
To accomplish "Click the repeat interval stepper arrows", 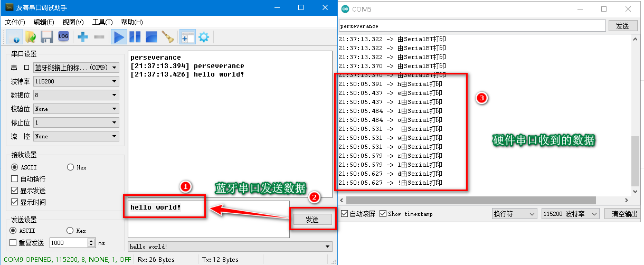I will coord(91,243).
